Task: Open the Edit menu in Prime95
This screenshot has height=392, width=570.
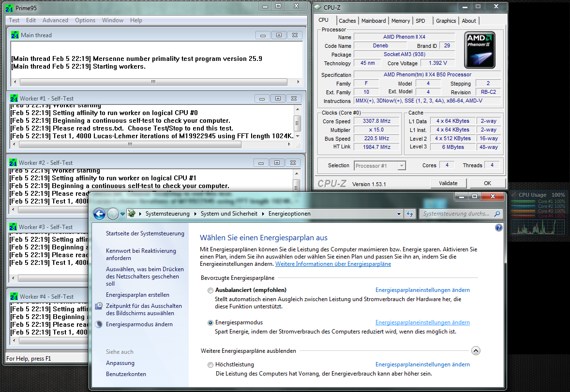Action: (x=31, y=20)
